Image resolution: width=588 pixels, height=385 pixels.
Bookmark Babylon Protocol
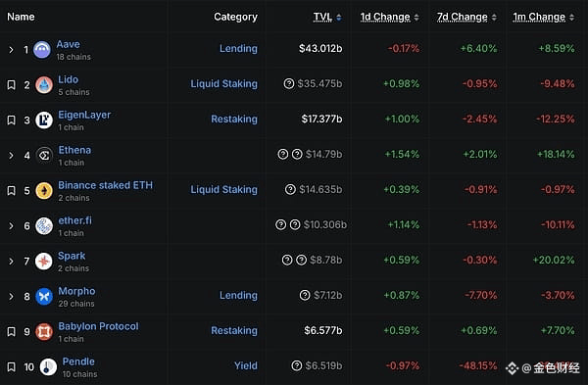pos(11,332)
